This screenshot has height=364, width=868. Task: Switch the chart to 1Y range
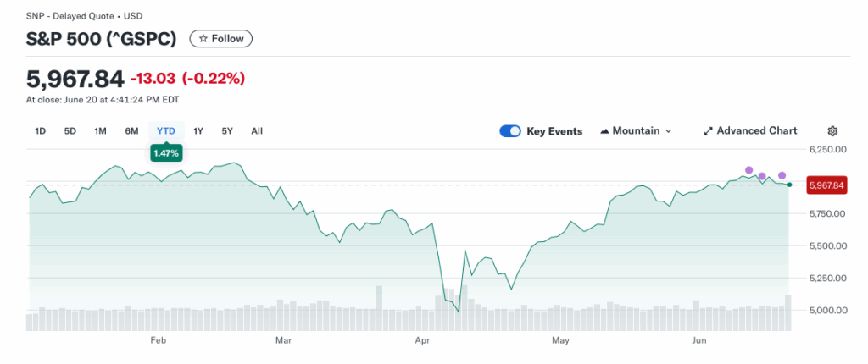198,131
